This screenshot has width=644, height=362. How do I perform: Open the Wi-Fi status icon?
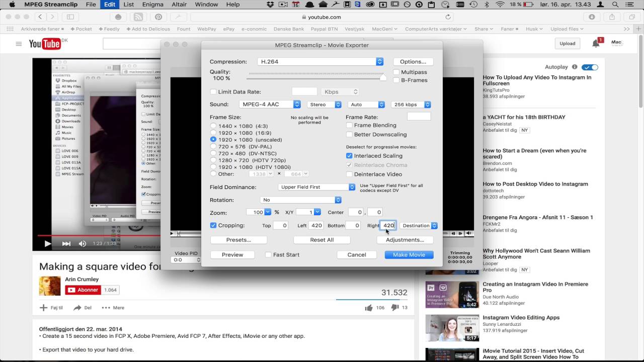click(500, 5)
